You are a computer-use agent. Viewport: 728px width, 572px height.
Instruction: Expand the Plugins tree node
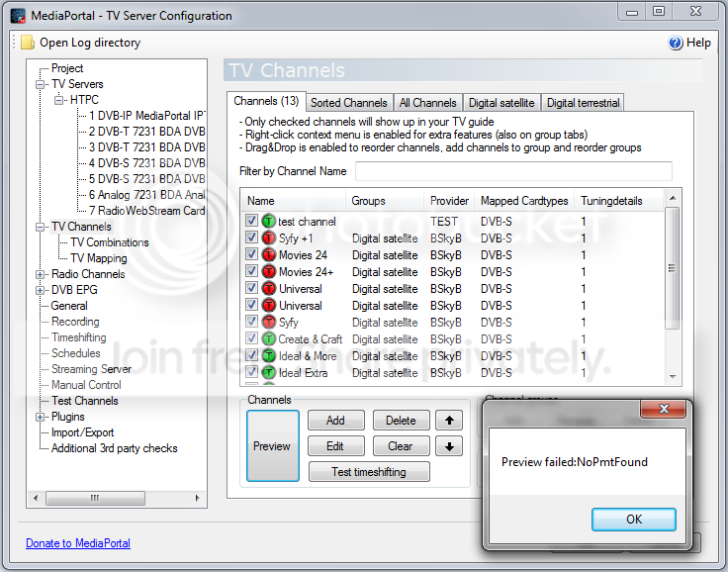tap(41, 417)
